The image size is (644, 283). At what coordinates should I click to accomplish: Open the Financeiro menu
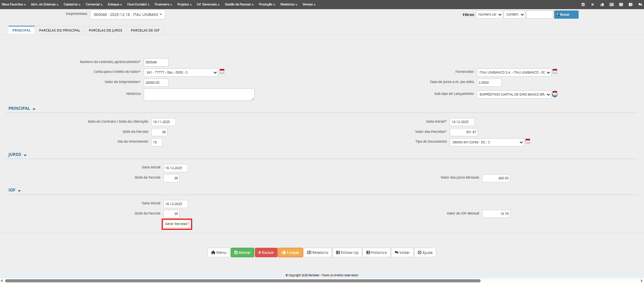coord(163,4)
